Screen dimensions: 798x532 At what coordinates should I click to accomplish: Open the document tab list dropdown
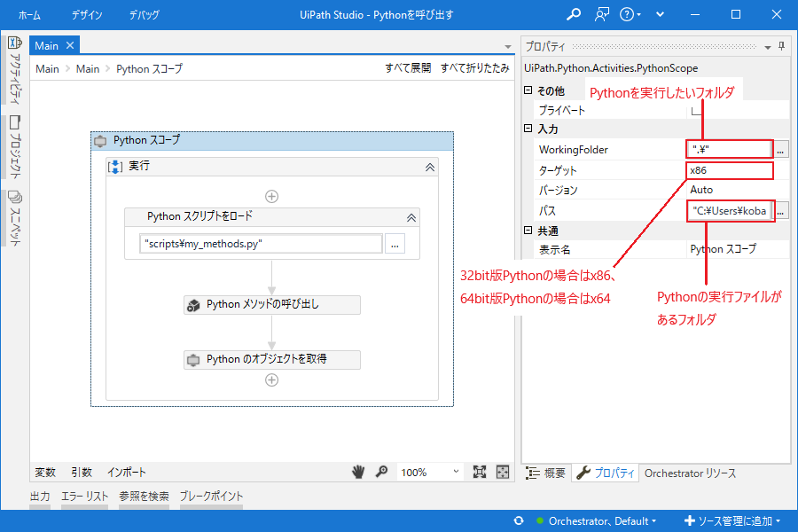(x=508, y=47)
